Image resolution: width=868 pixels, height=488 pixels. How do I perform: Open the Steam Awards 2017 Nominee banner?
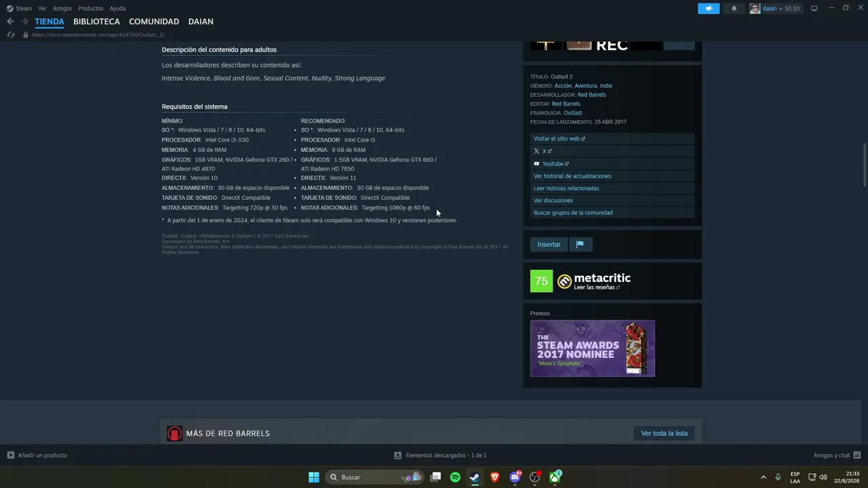(x=593, y=348)
